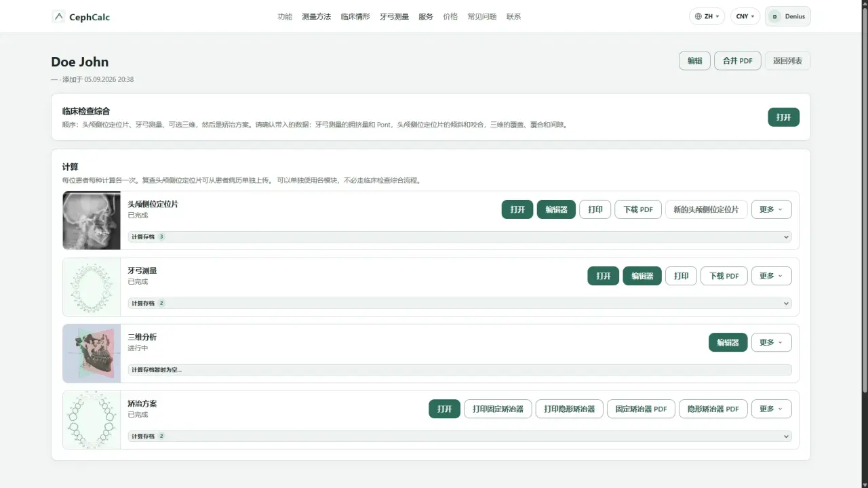Screen dimensions: 868x488
Task: Click 下载 PDF in the 头颅侧位定位片 row
Action: (638, 209)
